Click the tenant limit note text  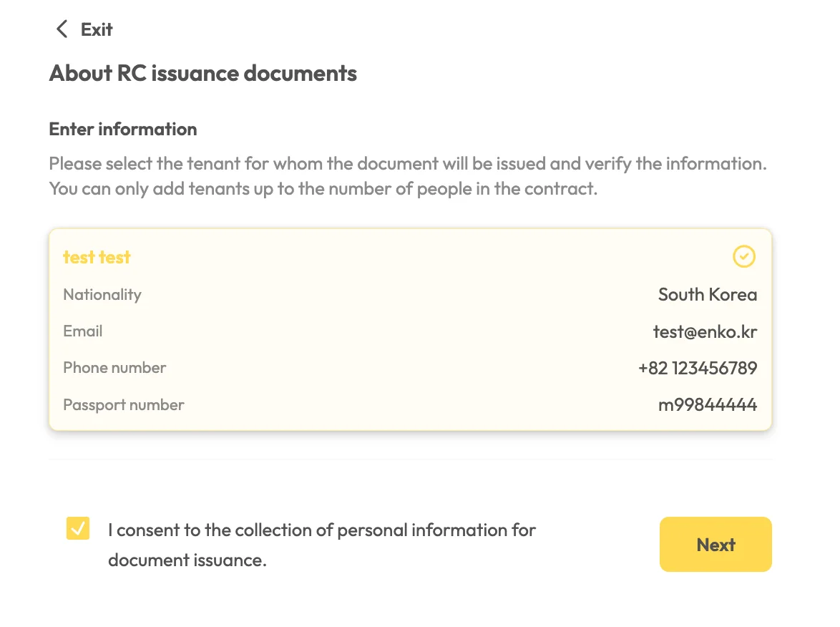click(x=323, y=190)
